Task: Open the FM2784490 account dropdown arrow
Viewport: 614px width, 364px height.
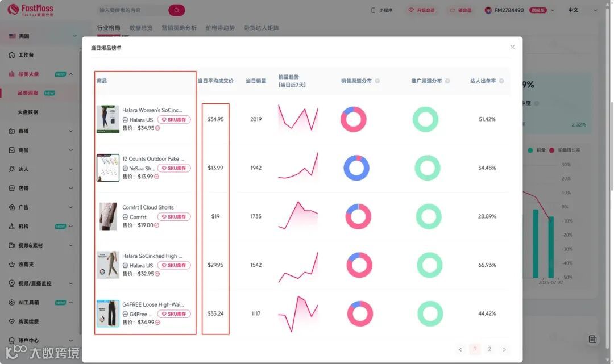Action: click(553, 10)
